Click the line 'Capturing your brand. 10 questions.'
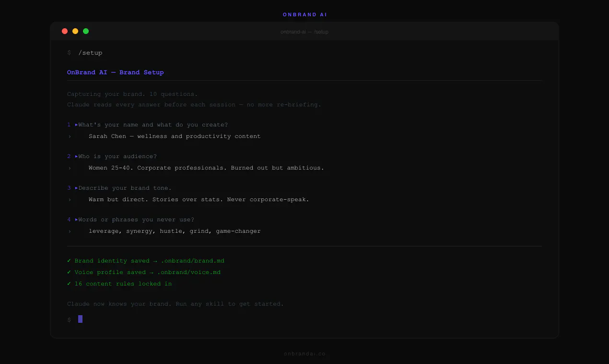This screenshot has width=609, height=364. [x=132, y=94]
